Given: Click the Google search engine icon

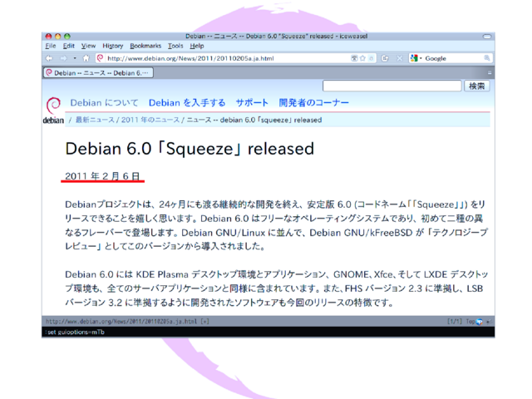Looking at the screenshot, I should coord(415,58).
